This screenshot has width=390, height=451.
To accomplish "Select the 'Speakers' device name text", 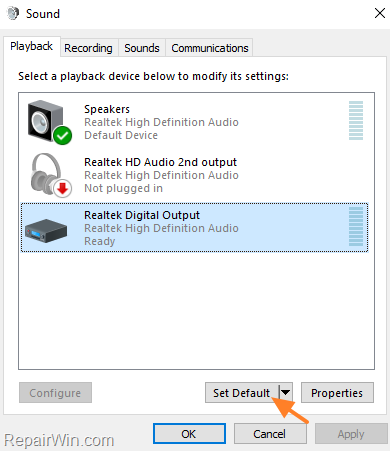I will click(x=107, y=109).
